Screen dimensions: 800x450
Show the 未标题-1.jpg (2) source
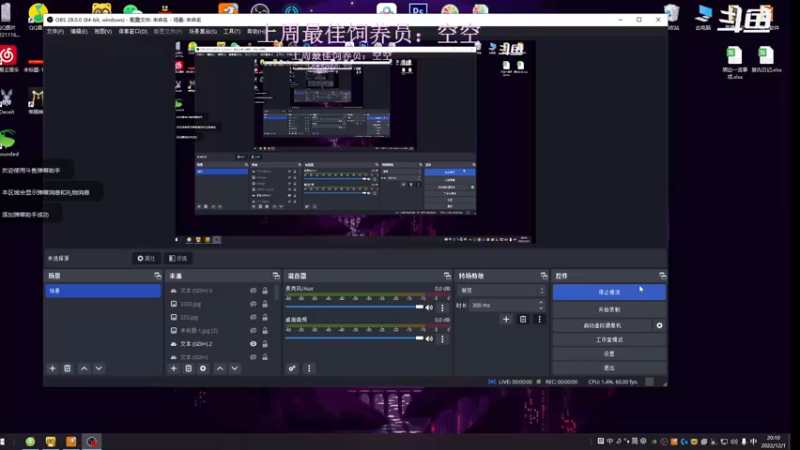[x=253, y=331]
